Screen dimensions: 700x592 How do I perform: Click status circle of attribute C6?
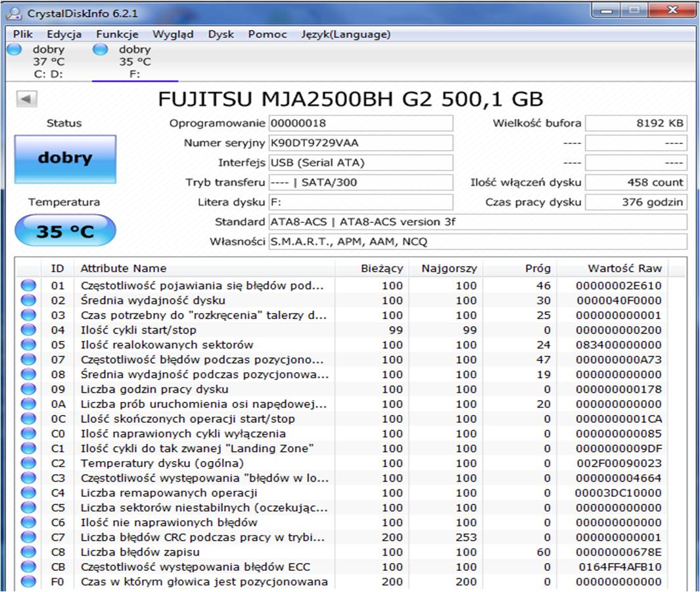[28, 522]
